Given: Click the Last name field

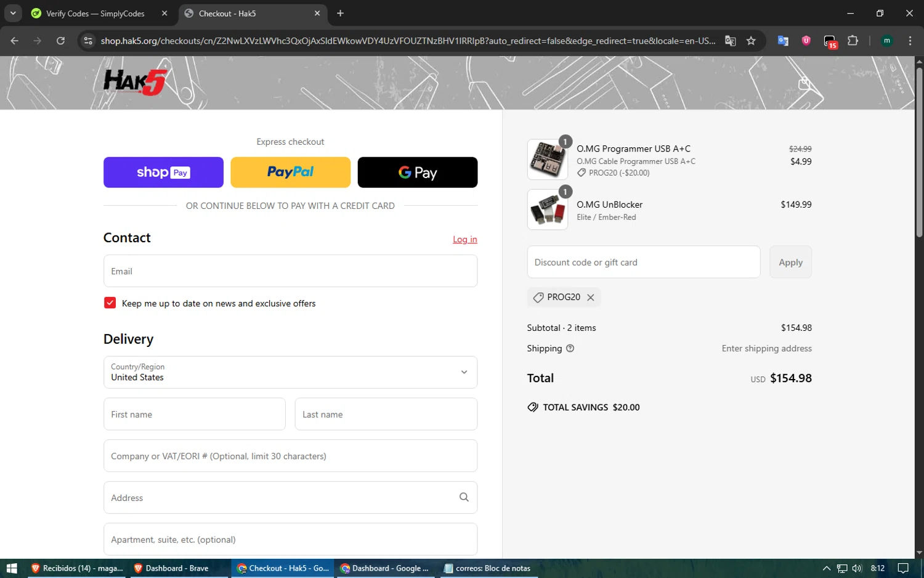Looking at the screenshot, I should (386, 414).
